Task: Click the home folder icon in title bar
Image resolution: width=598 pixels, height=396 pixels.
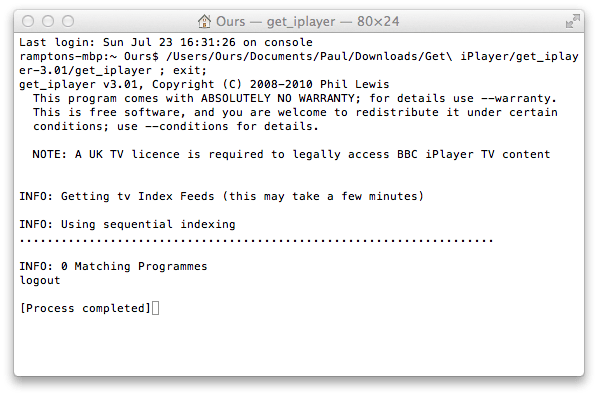Action: coord(204,21)
